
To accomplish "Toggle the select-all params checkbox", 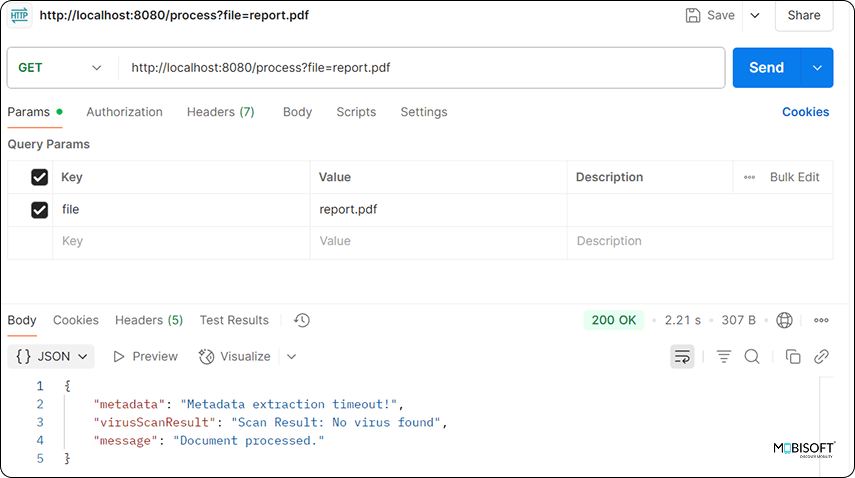I will coord(39,177).
